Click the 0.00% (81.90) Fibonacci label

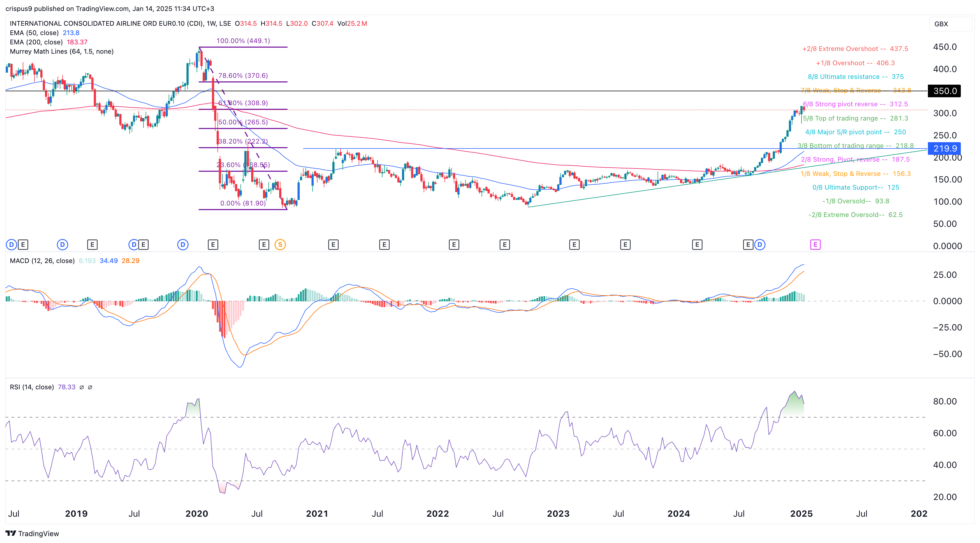tap(243, 203)
